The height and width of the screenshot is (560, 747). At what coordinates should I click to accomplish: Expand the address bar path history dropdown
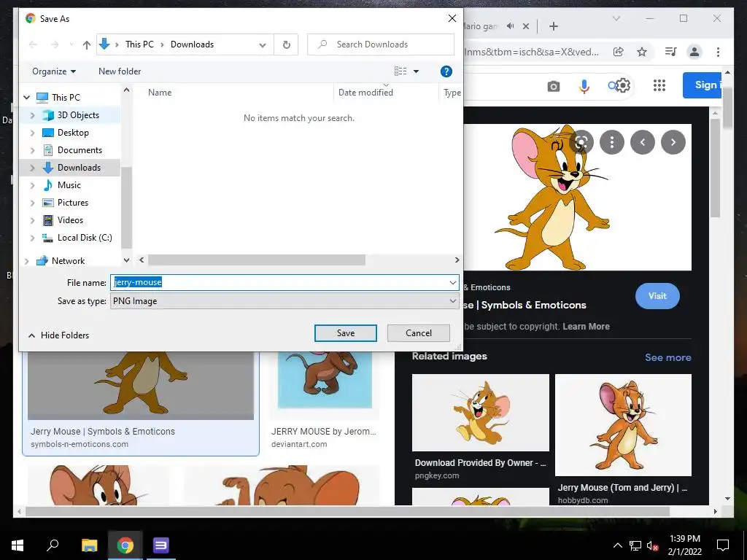(x=263, y=44)
